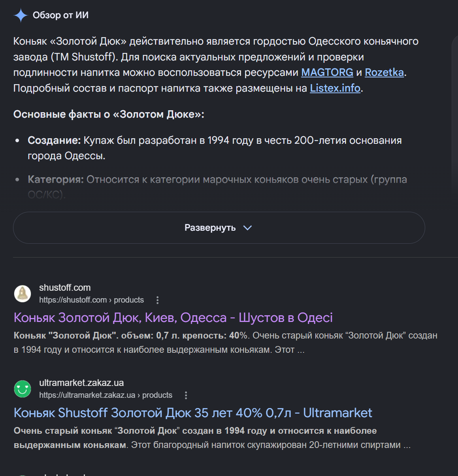The image size is (458, 476).
Task: Open the Rozetka link
Action: tap(384, 73)
